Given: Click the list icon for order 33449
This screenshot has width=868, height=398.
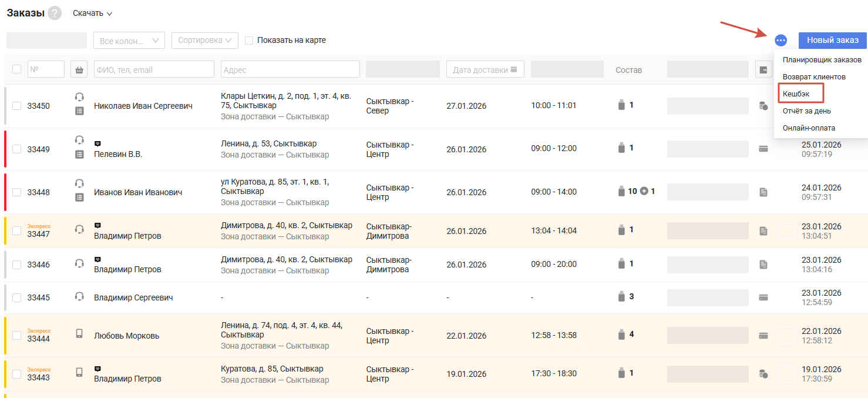Looking at the screenshot, I should [x=79, y=155].
